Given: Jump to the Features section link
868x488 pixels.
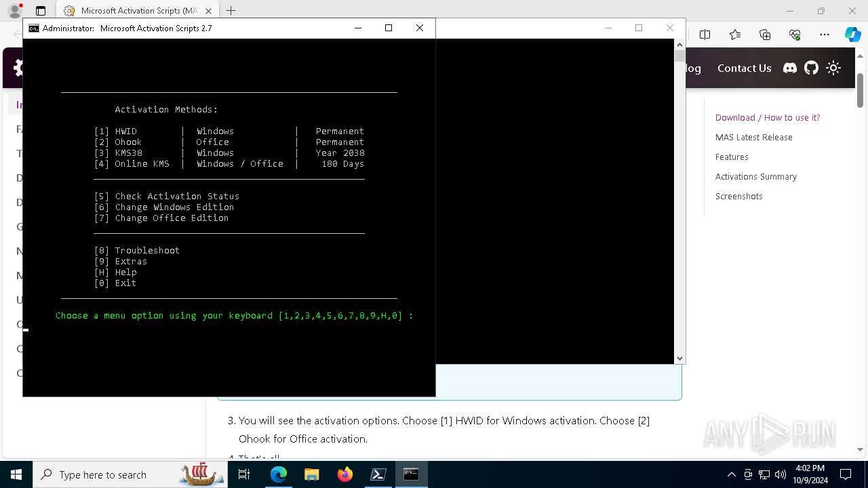Looking at the screenshot, I should (x=732, y=157).
